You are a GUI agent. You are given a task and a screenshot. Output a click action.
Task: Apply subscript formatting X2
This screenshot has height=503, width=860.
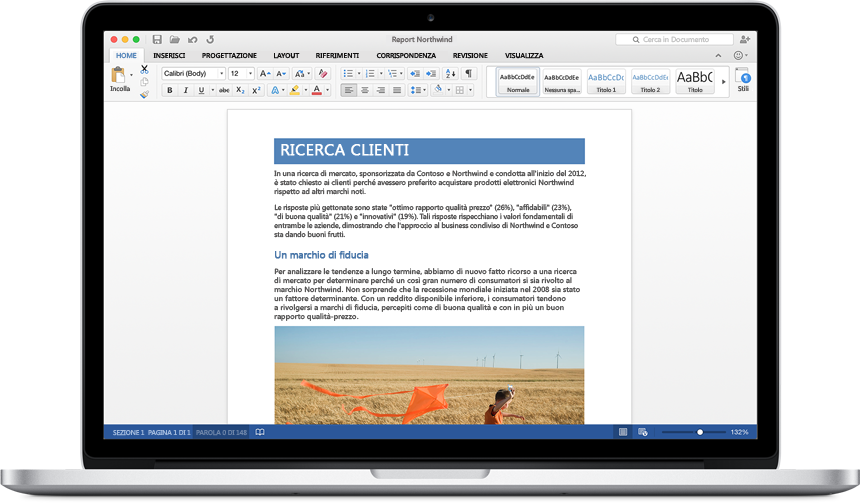[240, 91]
